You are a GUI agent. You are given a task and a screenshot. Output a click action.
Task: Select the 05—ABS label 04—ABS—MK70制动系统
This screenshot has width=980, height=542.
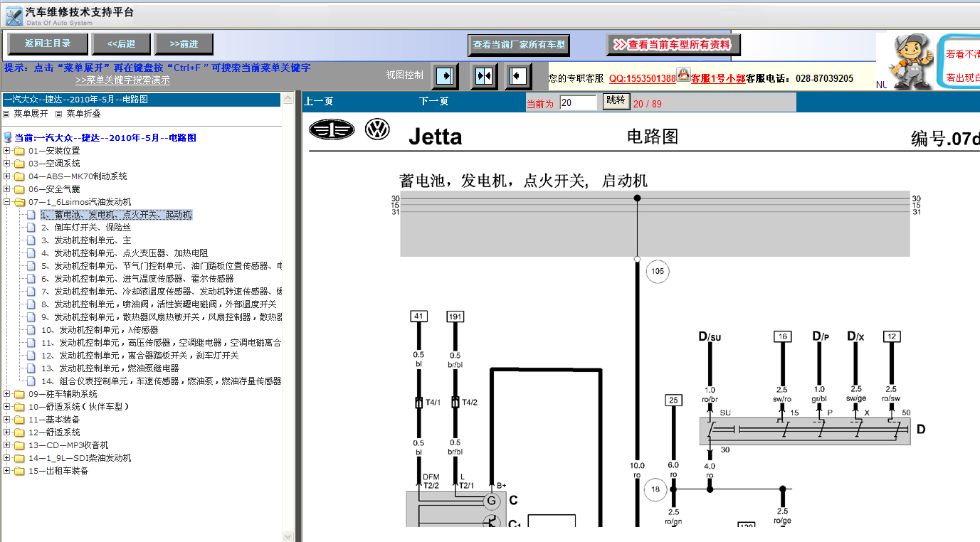click(x=78, y=176)
